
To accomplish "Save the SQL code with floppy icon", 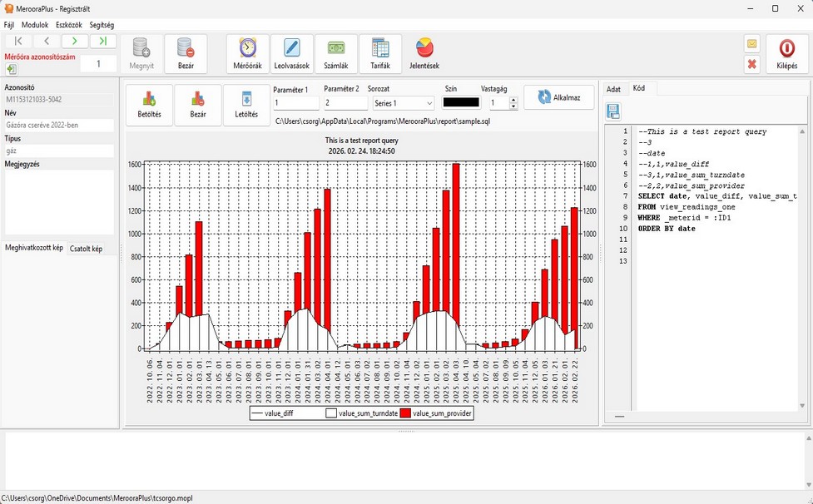I will [x=613, y=111].
